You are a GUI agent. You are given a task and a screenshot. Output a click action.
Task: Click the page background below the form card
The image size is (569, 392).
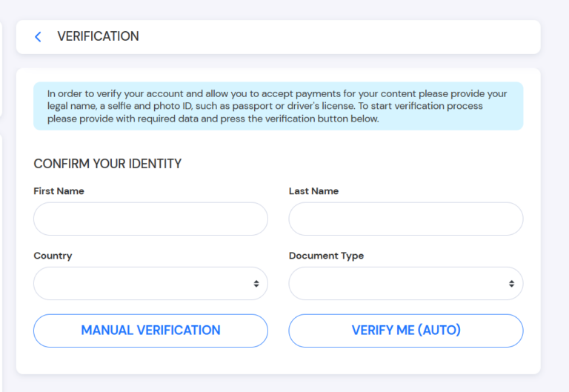point(278,384)
